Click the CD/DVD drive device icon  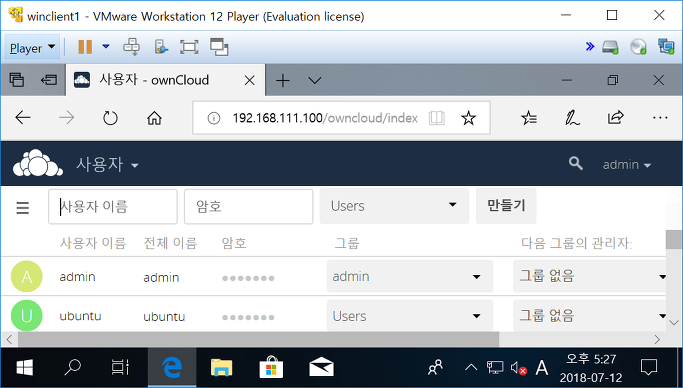639,47
